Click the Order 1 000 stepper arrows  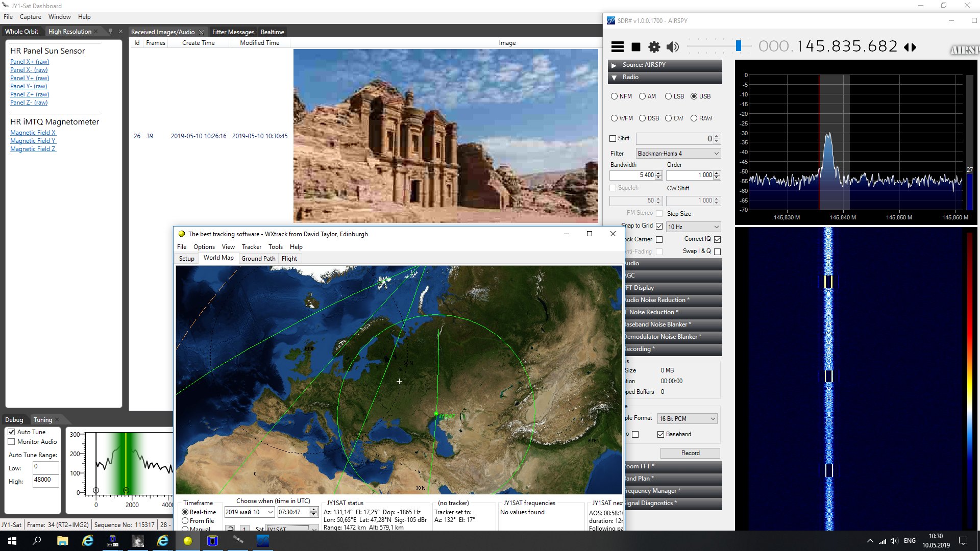[x=717, y=175]
